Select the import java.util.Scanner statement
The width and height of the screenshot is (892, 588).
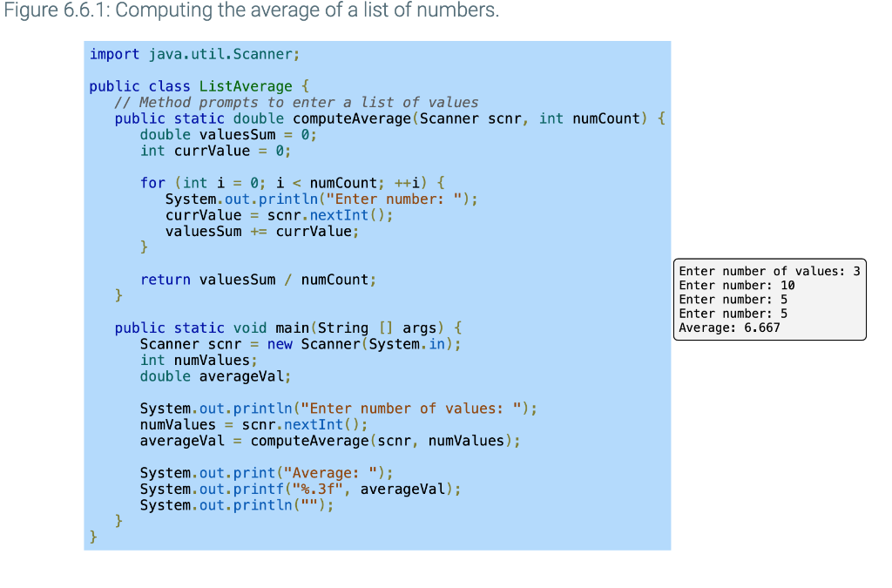(x=190, y=53)
